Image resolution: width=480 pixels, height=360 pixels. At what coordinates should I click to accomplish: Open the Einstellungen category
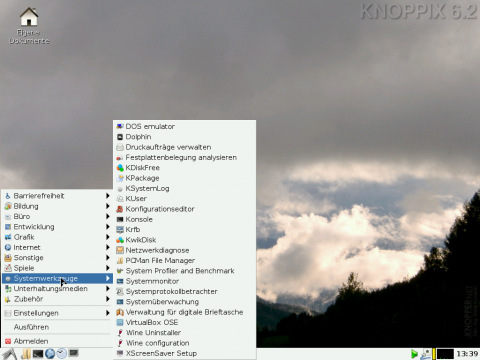(x=57, y=313)
